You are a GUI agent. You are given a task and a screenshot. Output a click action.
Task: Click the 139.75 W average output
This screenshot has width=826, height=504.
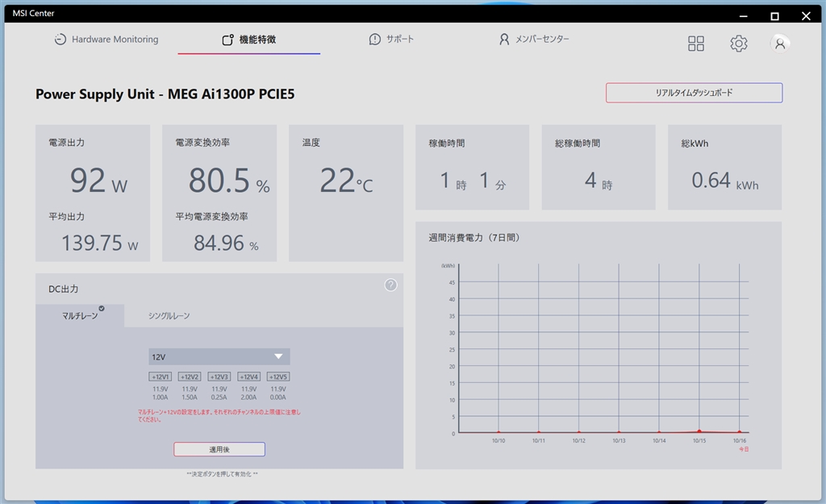[99, 244]
